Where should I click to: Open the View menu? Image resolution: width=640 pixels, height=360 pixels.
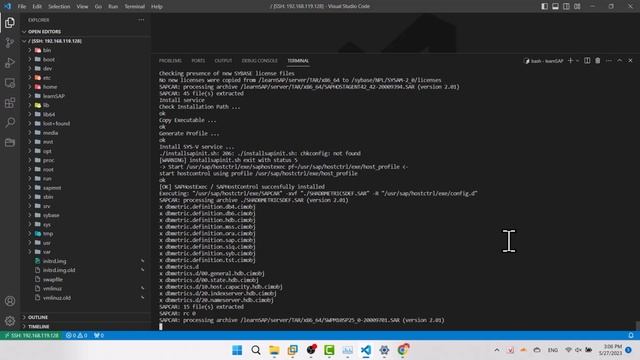coord(82,7)
